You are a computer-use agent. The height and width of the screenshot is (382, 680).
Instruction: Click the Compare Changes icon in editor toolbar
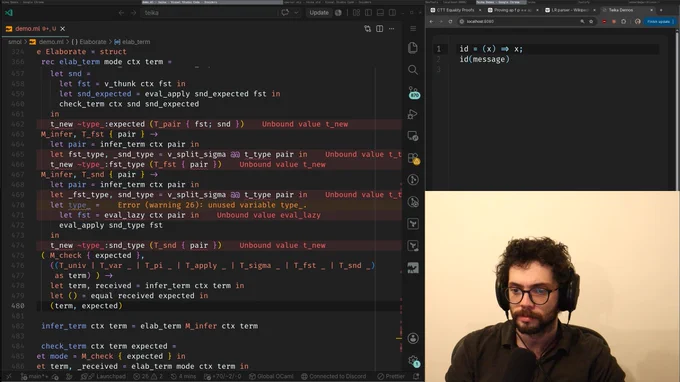click(x=367, y=29)
